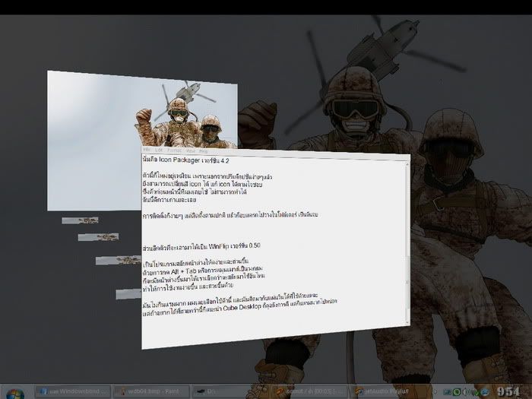Open the File menu in Notepad
The width and height of the screenshot is (532, 399).
[x=147, y=149]
